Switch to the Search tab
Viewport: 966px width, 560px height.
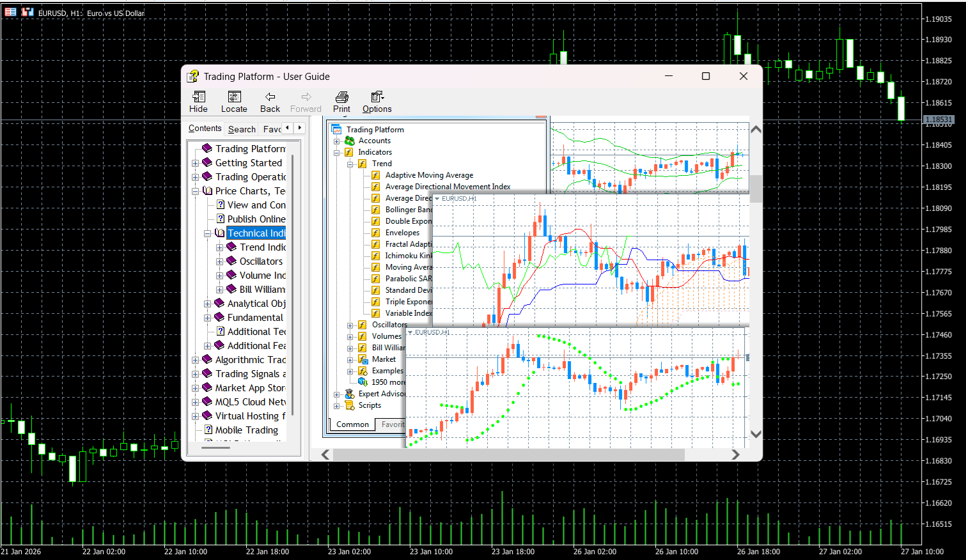pyautogui.click(x=242, y=129)
